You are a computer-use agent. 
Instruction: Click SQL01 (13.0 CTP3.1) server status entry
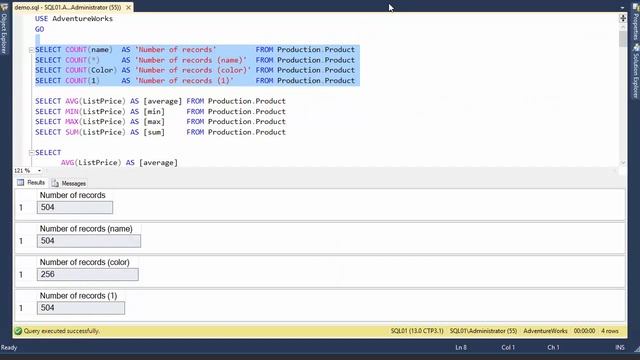(x=417, y=331)
